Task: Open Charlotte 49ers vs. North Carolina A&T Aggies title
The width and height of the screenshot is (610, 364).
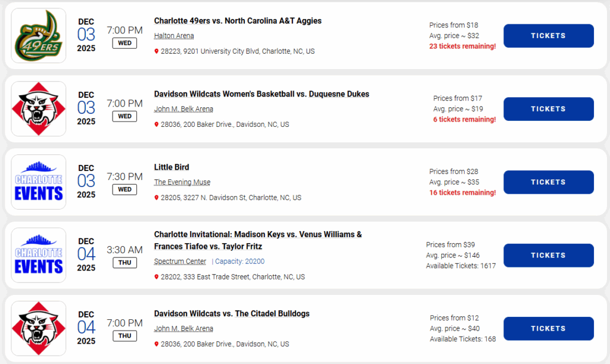Action: [x=238, y=21]
